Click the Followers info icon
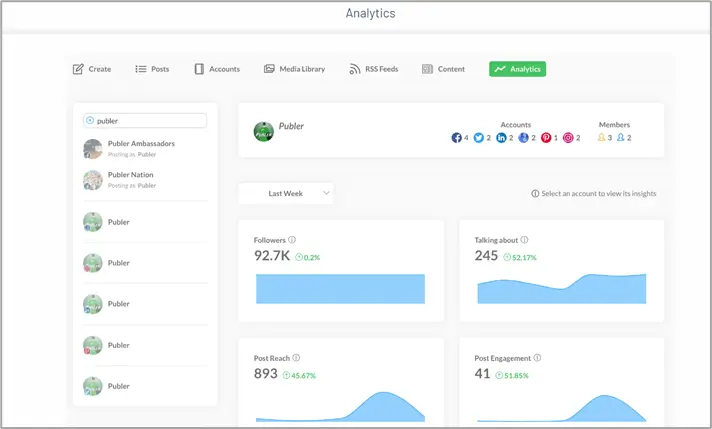The width and height of the screenshot is (712, 429). click(x=292, y=240)
